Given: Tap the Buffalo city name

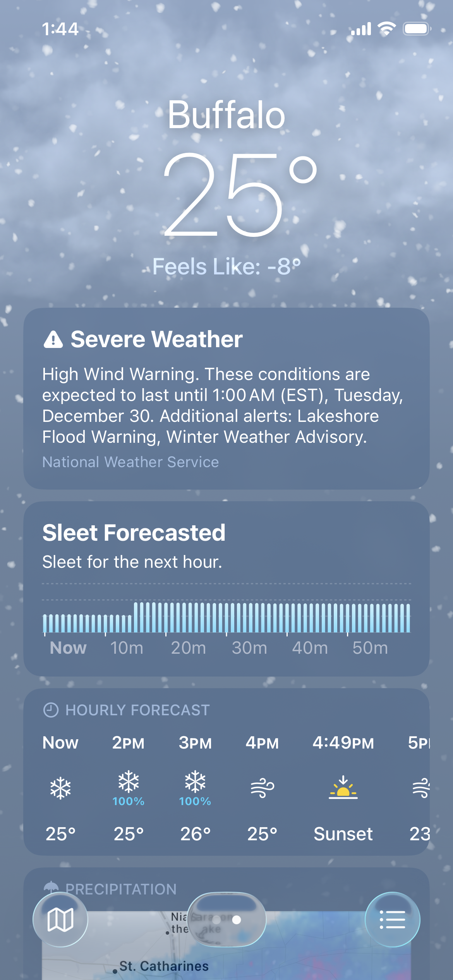Looking at the screenshot, I should coord(226,115).
